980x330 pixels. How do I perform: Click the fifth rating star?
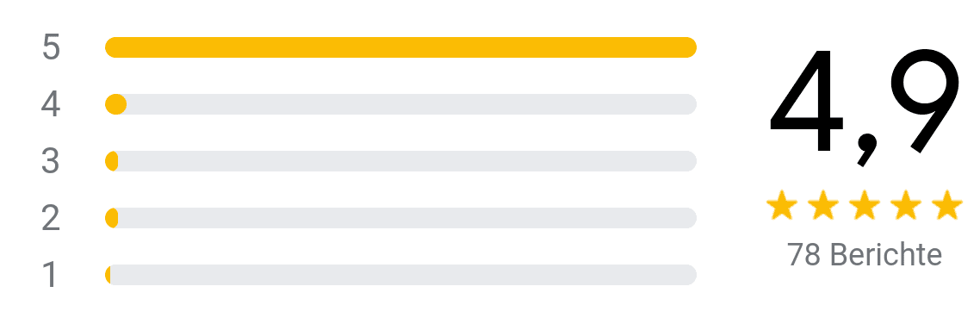947,205
